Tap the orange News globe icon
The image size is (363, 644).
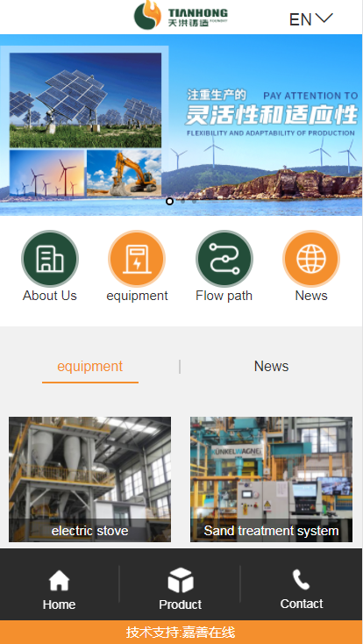(311, 258)
